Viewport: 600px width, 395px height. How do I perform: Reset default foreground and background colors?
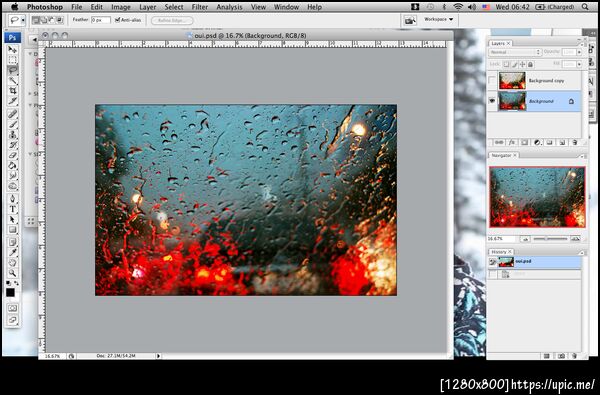(8, 284)
